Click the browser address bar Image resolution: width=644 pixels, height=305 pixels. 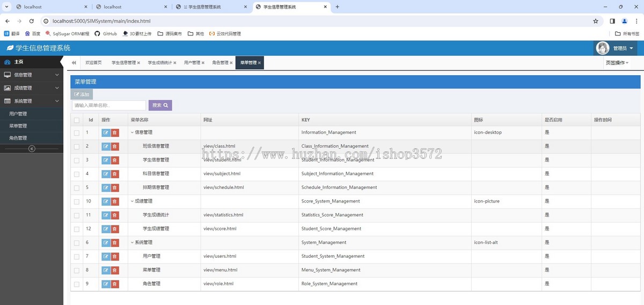(317, 21)
